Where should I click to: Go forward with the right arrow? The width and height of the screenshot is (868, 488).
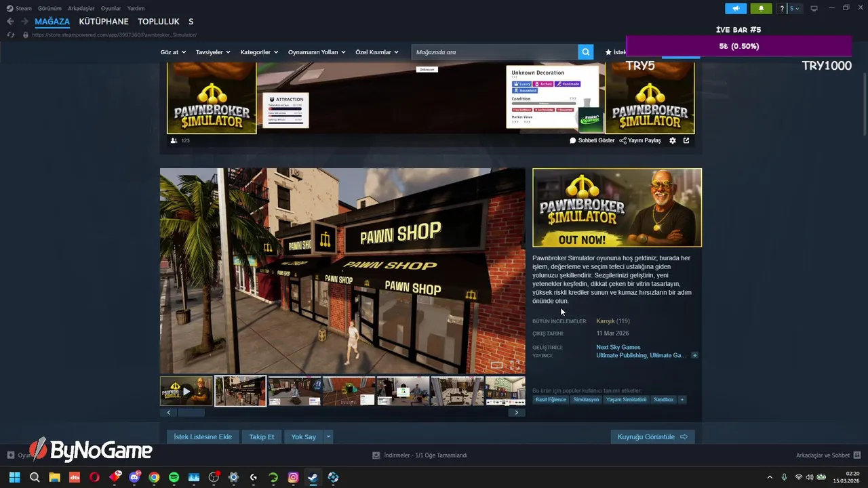pyautogui.click(x=24, y=22)
